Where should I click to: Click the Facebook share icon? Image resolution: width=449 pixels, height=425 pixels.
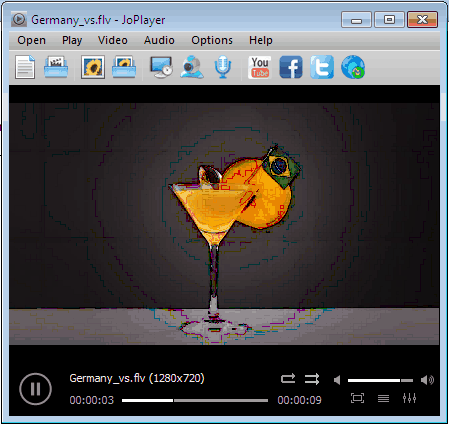click(291, 67)
